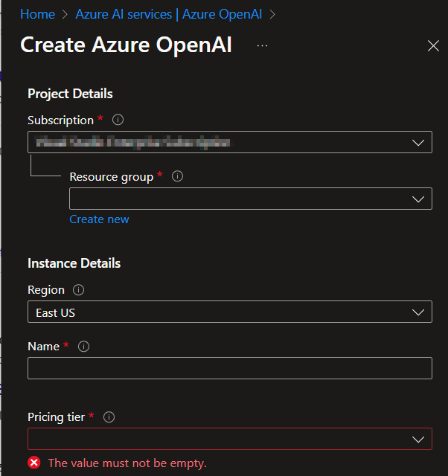Viewport: 448px width, 476px height.
Task: Click the Project Details section heading
Action: 70,94
